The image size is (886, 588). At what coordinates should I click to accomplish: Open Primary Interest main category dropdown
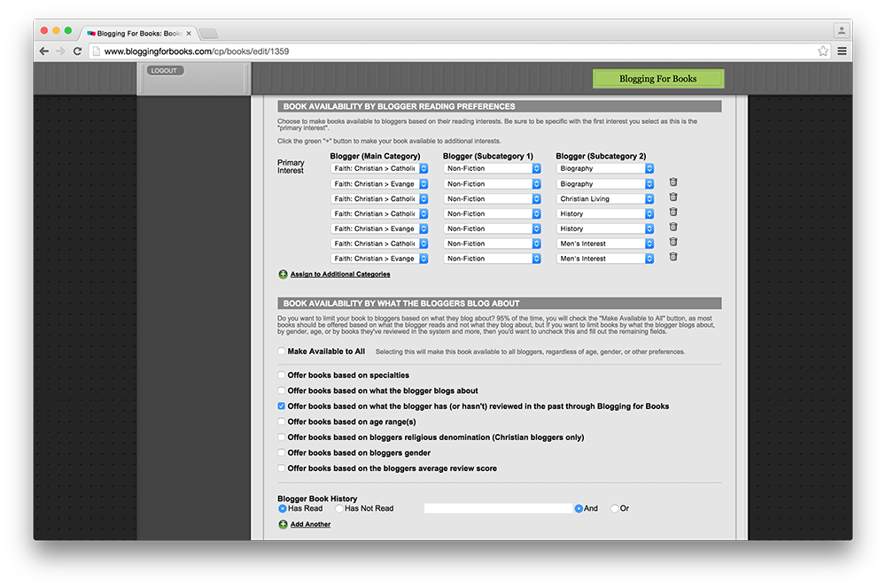point(379,168)
